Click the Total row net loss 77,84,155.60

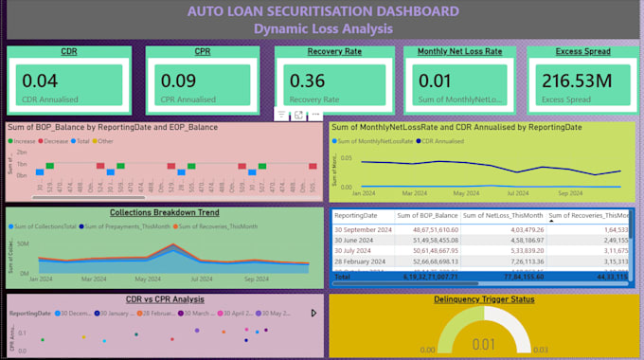click(x=524, y=277)
